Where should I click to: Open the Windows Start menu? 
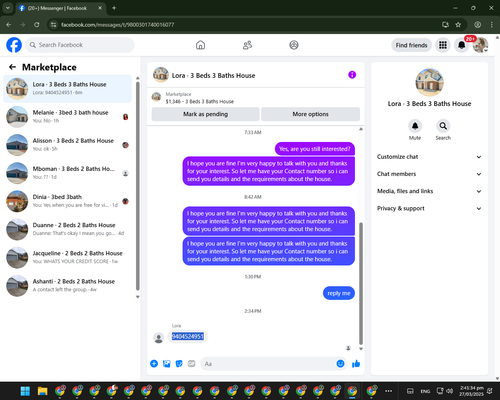[x=25, y=391]
